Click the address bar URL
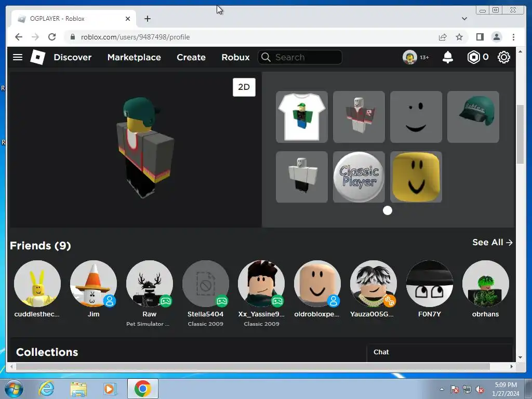 click(x=135, y=37)
